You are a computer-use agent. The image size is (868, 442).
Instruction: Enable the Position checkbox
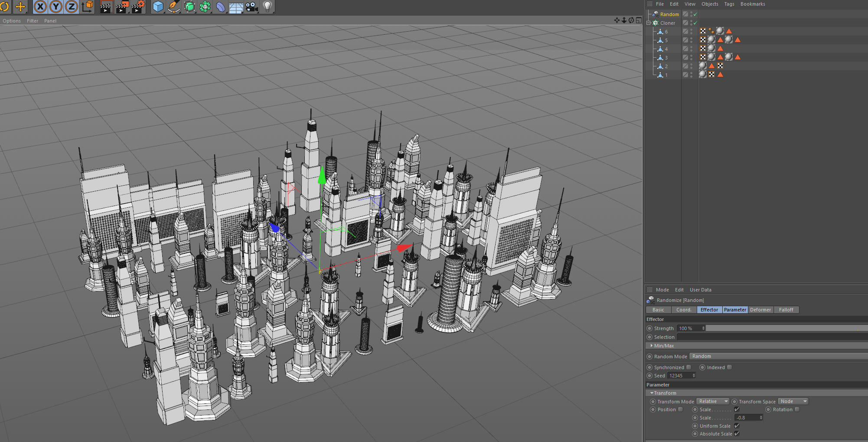point(681,409)
